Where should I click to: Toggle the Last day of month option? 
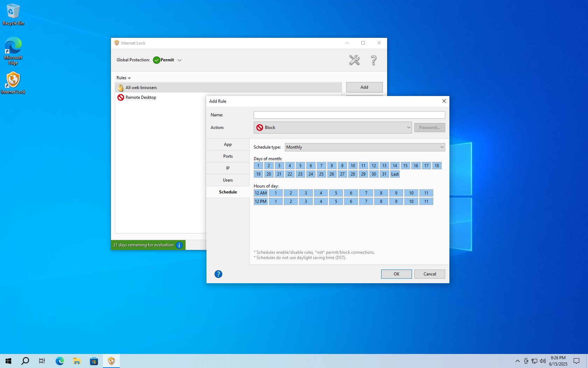pyautogui.click(x=395, y=174)
